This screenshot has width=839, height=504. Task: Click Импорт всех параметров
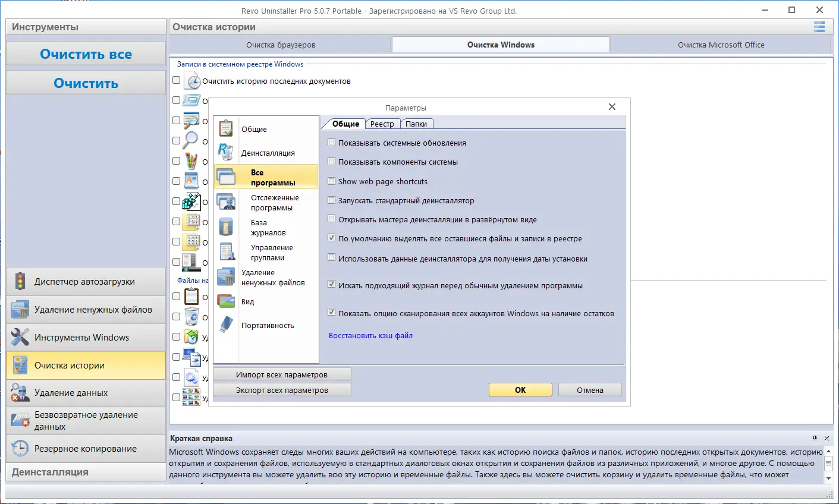point(282,375)
